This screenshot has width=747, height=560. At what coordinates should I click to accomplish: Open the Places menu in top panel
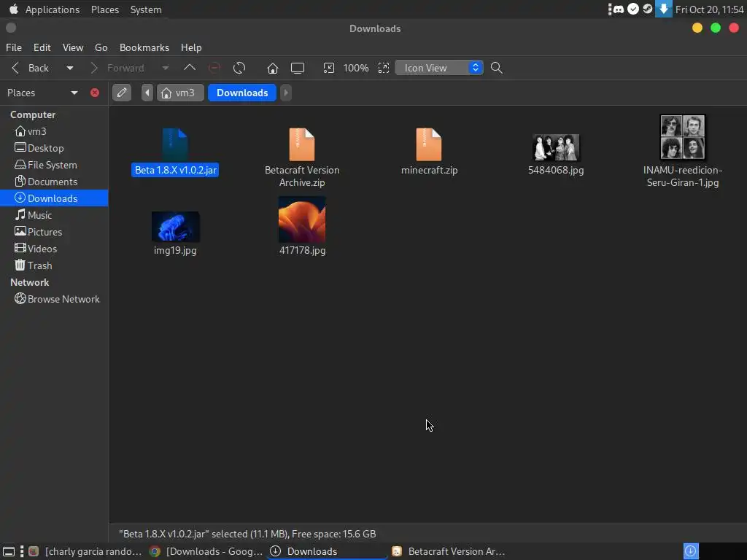tap(105, 9)
